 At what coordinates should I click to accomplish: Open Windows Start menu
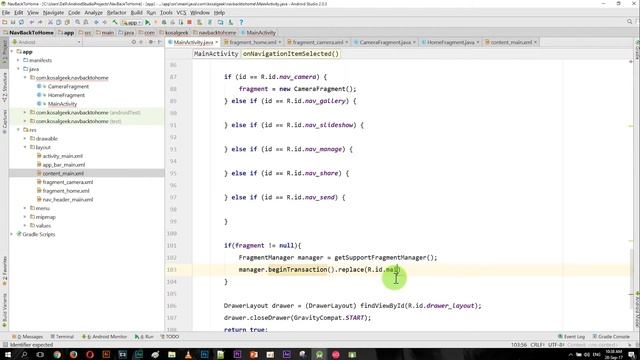(x=7, y=354)
